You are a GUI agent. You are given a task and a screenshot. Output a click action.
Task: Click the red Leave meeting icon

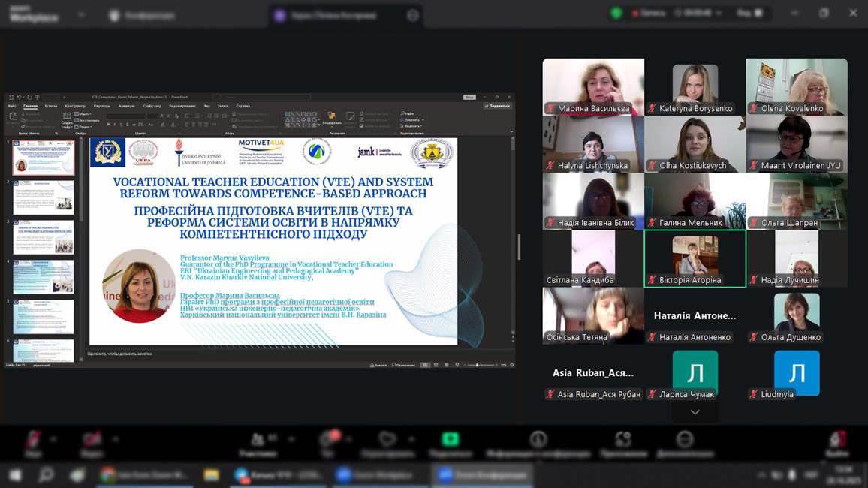click(x=837, y=440)
